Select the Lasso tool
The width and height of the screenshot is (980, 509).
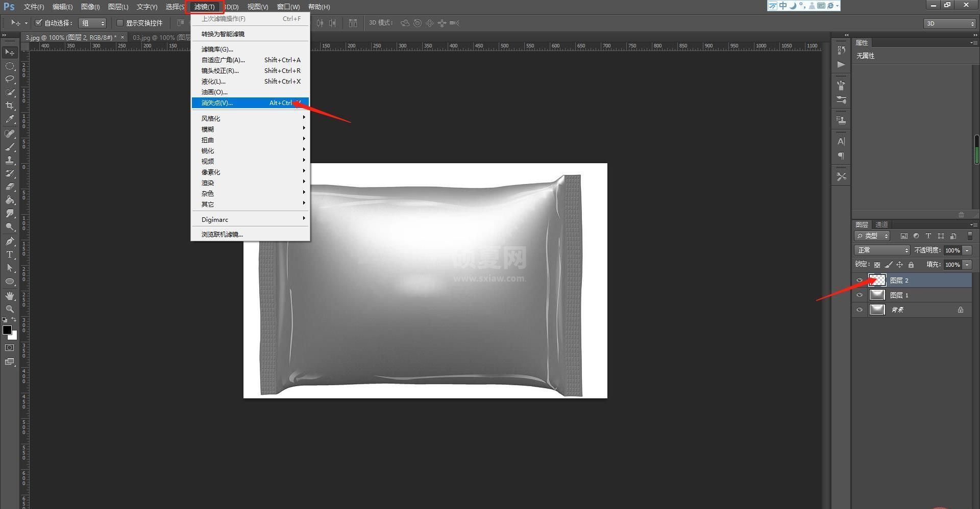(x=10, y=79)
